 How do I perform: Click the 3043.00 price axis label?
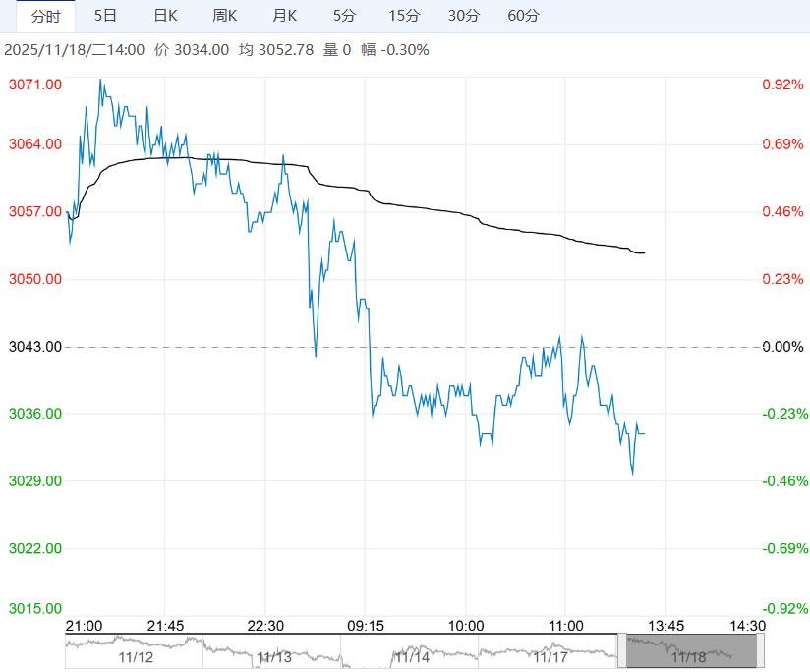coord(35,347)
